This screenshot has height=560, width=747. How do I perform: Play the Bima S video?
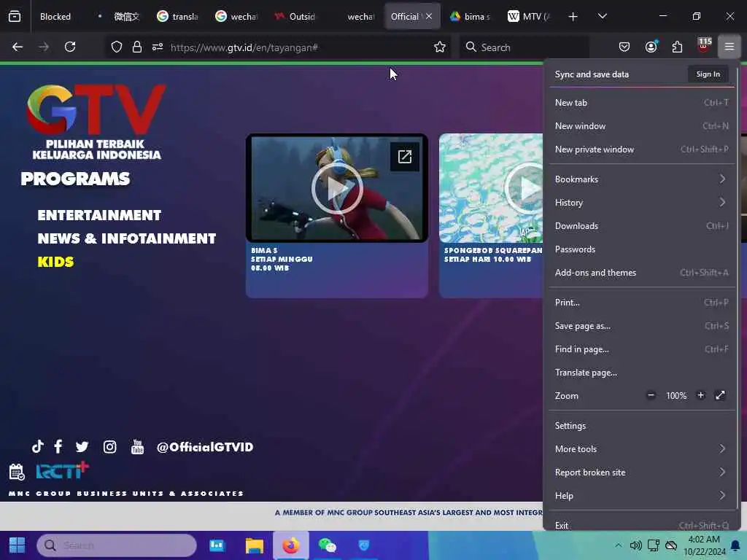point(337,189)
